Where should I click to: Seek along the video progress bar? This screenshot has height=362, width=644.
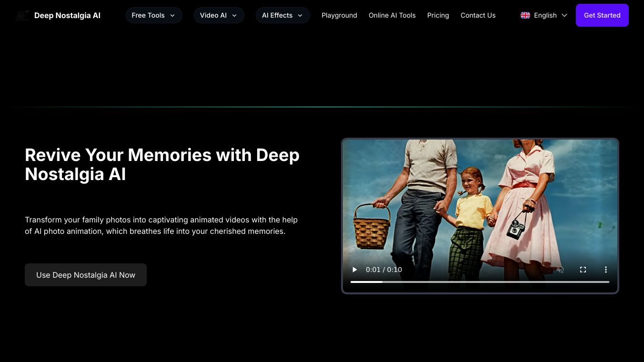pos(480,282)
